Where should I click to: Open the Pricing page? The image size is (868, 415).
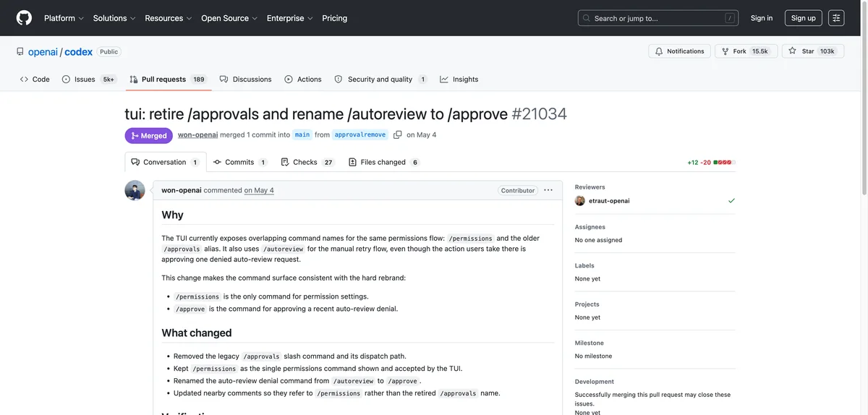[x=334, y=18]
